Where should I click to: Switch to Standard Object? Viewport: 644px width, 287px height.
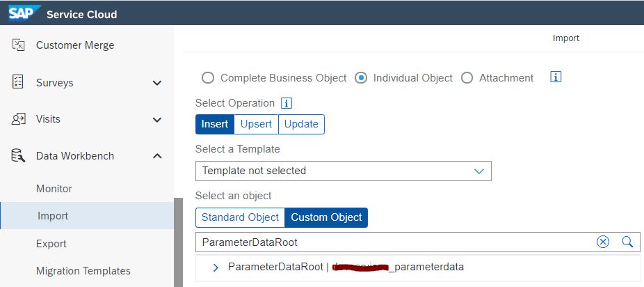[240, 217]
